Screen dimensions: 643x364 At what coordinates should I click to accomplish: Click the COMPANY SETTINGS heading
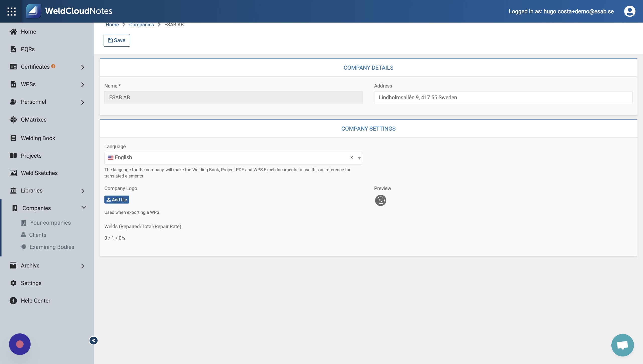coord(368,129)
